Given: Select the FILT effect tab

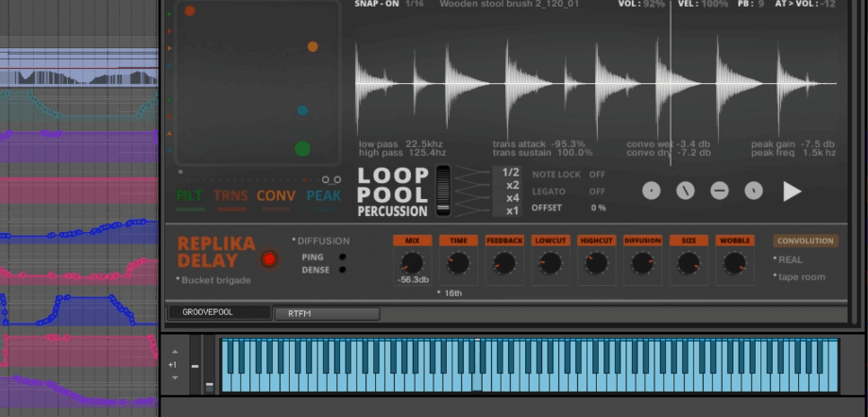Looking at the screenshot, I should tap(189, 196).
